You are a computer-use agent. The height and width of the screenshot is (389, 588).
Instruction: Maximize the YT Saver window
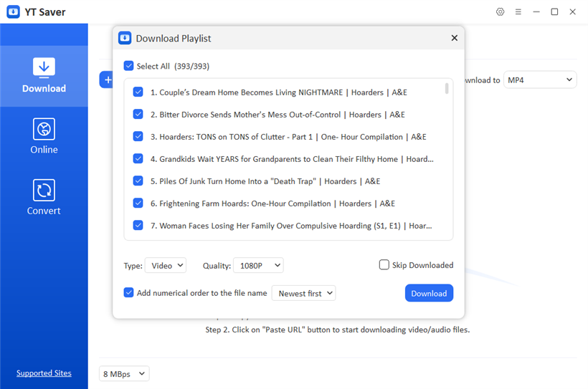(x=554, y=12)
